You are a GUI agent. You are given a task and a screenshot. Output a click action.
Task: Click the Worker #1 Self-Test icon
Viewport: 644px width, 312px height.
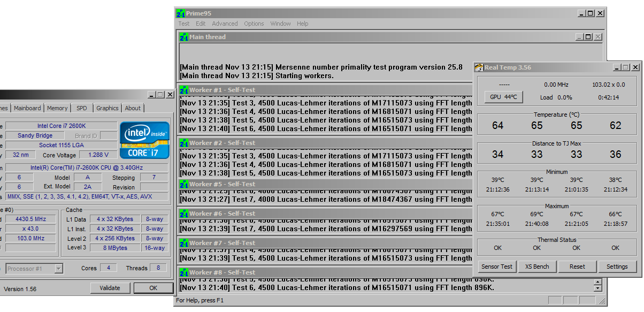coord(184,90)
